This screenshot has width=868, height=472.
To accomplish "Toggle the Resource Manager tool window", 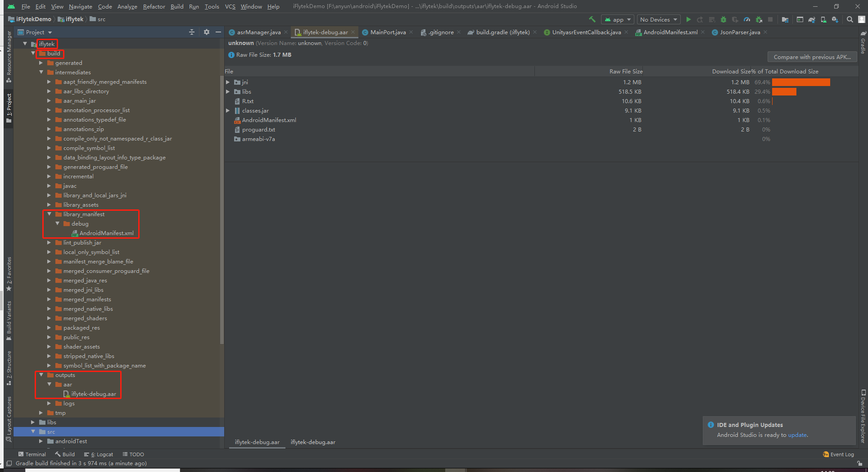I will [9, 56].
